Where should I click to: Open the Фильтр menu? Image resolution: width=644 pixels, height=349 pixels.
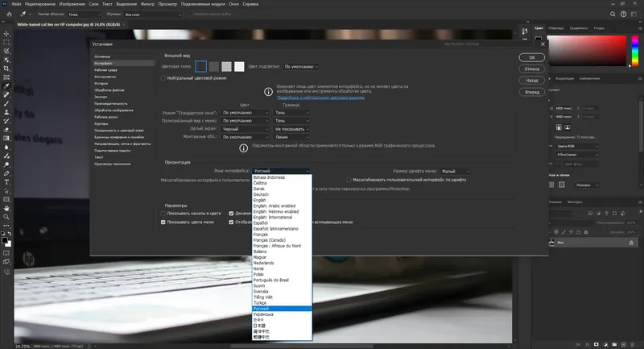pyautogui.click(x=147, y=4)
